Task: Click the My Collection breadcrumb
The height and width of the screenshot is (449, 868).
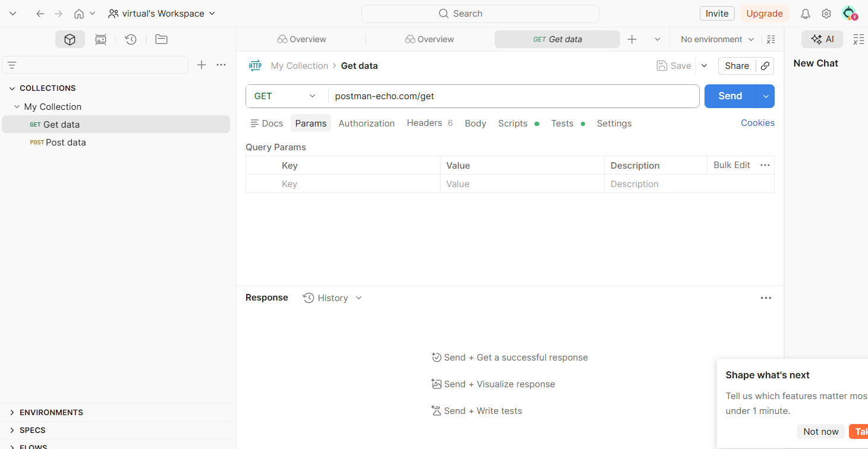Action: coord(300,66)
